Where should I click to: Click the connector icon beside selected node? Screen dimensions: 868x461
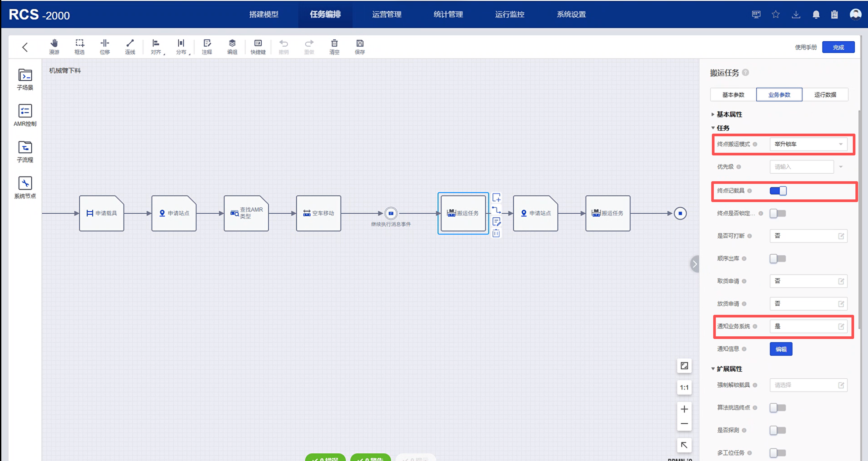[496, 210]
